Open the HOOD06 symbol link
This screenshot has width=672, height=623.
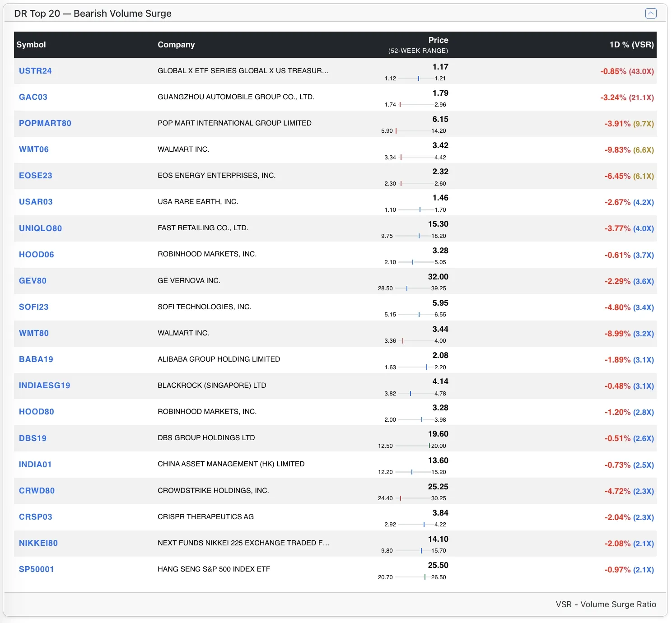[x=37, y=255]
